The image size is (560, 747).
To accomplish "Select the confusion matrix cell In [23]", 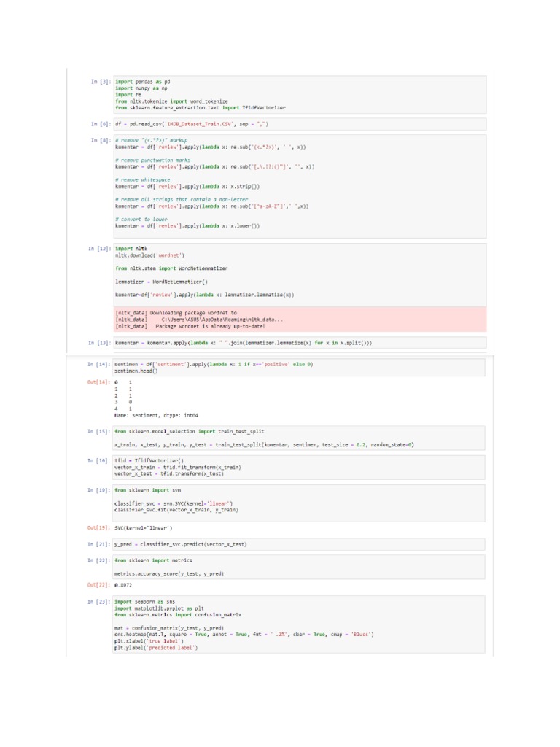I will click(299, 624).
